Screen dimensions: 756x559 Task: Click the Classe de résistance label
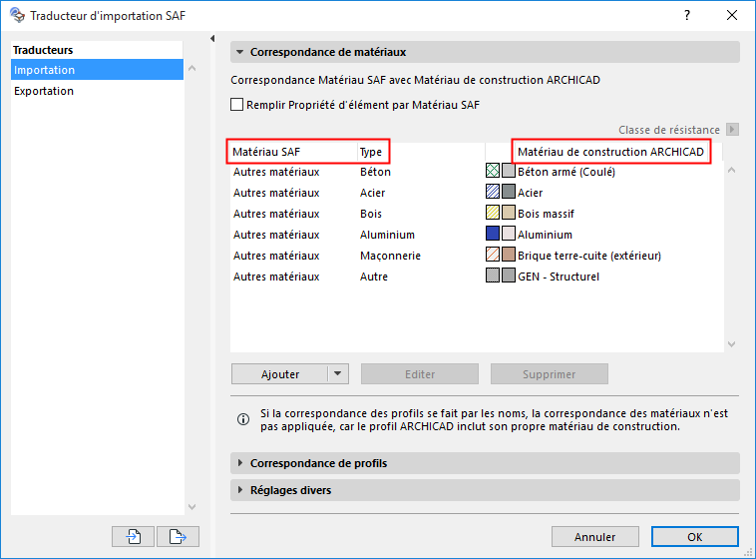click(x=669, y=130)
